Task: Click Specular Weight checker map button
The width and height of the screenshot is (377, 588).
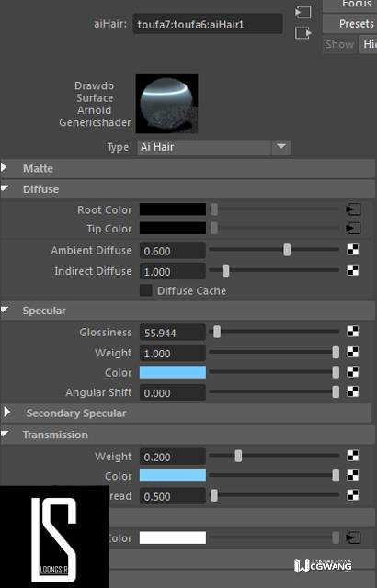Action: pos(353,352)
